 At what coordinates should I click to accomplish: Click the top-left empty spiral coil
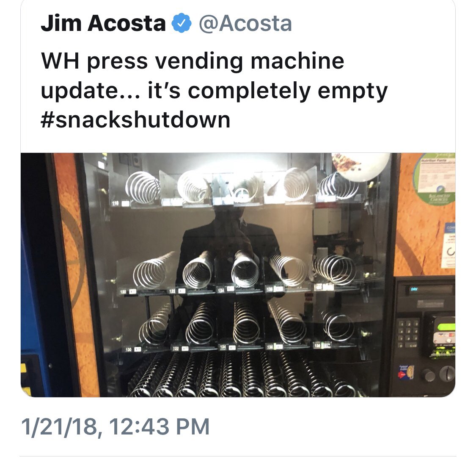[x=142, y=188]
